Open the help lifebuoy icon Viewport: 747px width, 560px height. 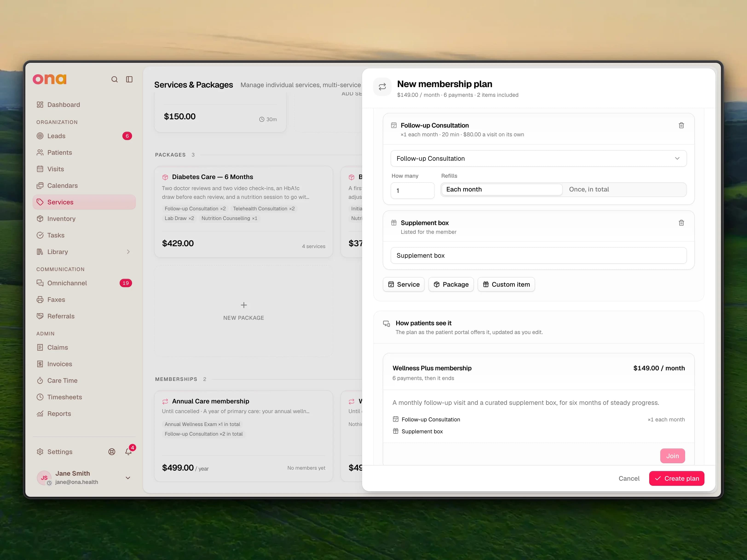click(x=112, y=452)
